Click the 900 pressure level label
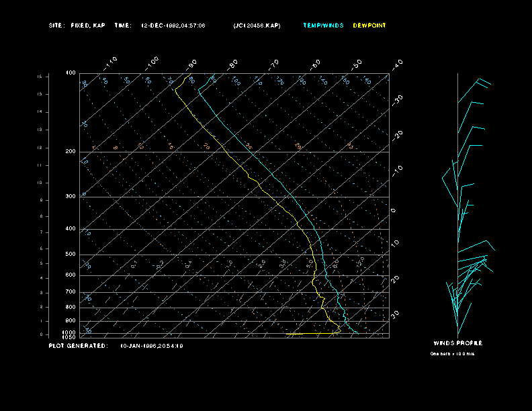The height and width of the screenshot is (411, 532). coord(71,320)
